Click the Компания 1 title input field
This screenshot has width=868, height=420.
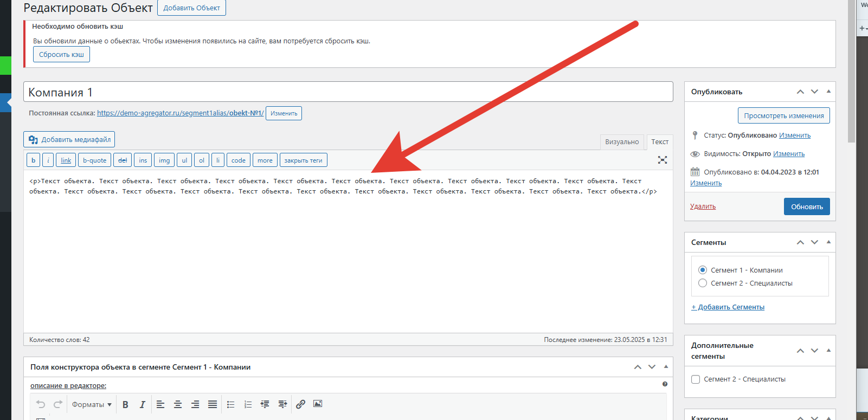(x=348, y=92)
